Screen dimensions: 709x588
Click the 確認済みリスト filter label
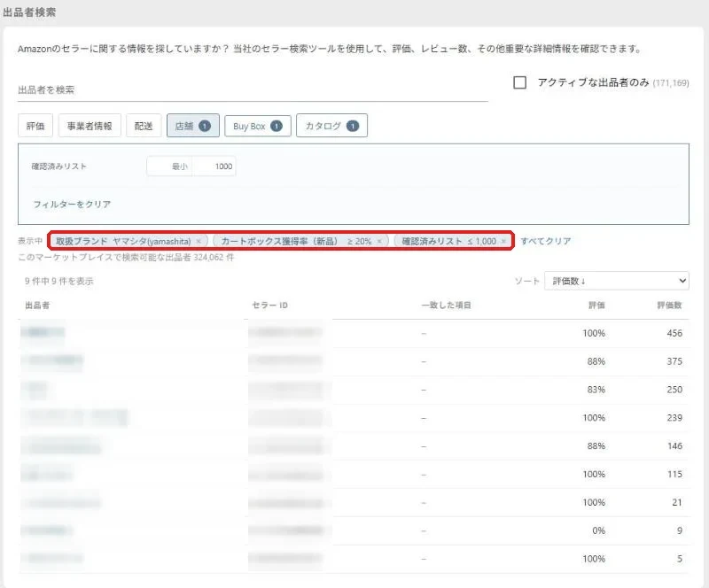(58, 166)
